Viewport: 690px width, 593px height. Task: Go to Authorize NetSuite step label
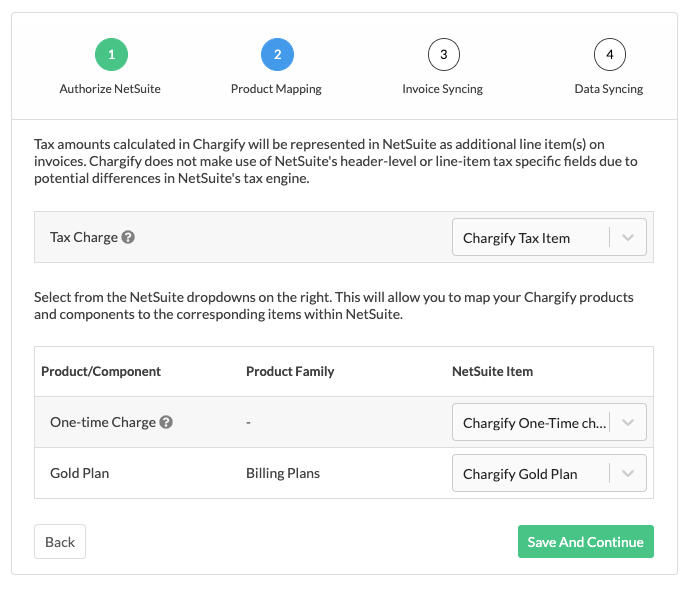[110, 89]
